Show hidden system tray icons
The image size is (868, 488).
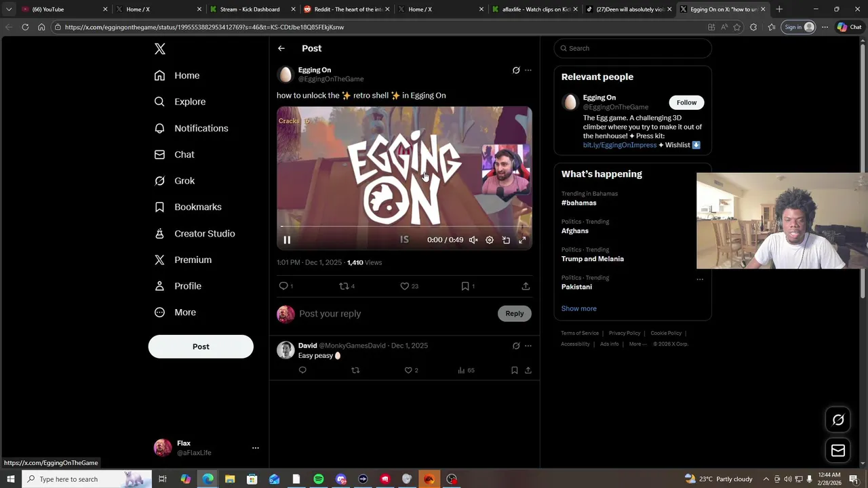[x=766, y=479]
